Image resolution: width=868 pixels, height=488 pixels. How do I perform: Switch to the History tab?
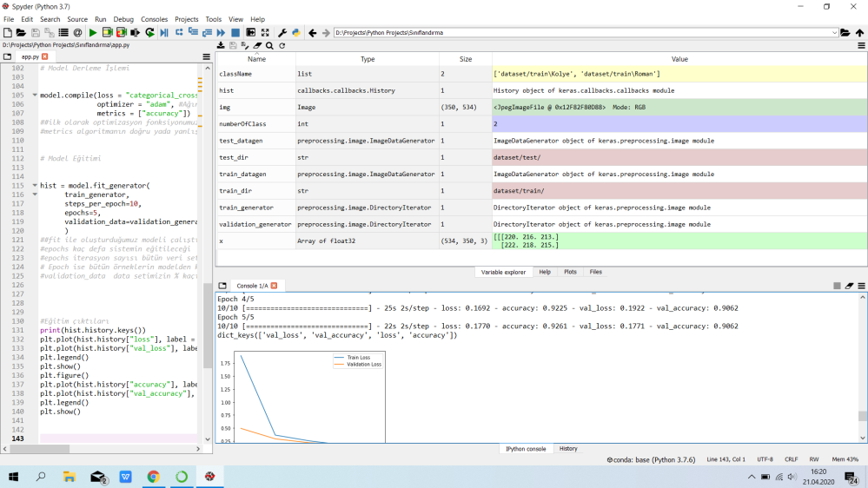(x=568, y=449)
